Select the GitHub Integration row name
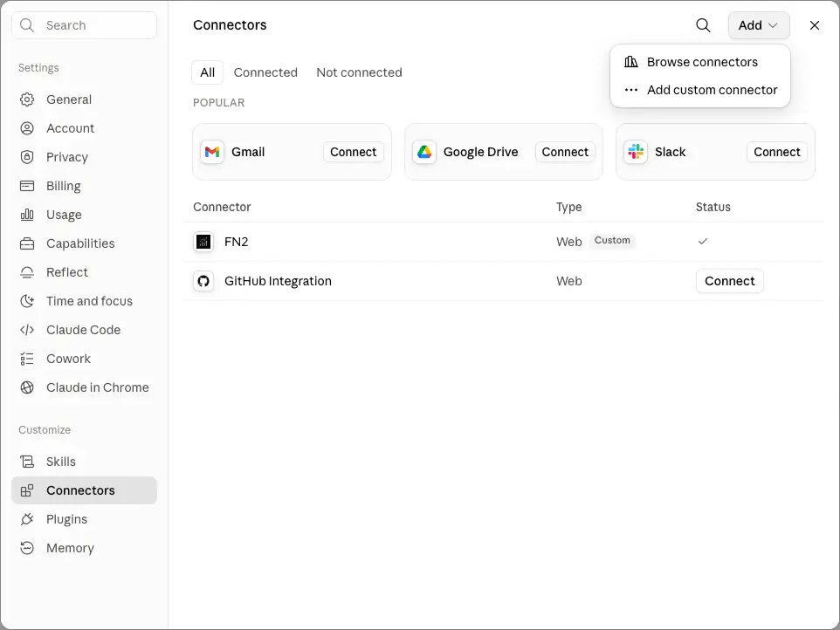Screen dimensions: 840x630 click(x=278, y=281)
